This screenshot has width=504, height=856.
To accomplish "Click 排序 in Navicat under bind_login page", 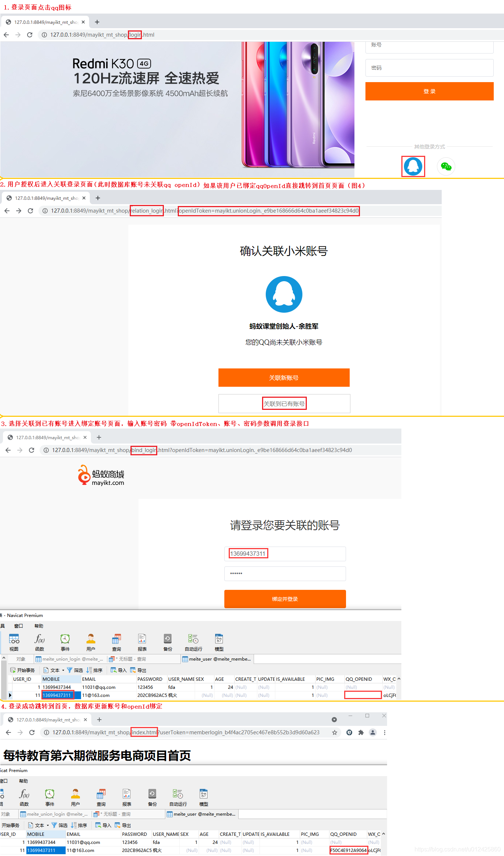I will click(x=95, y=670).
